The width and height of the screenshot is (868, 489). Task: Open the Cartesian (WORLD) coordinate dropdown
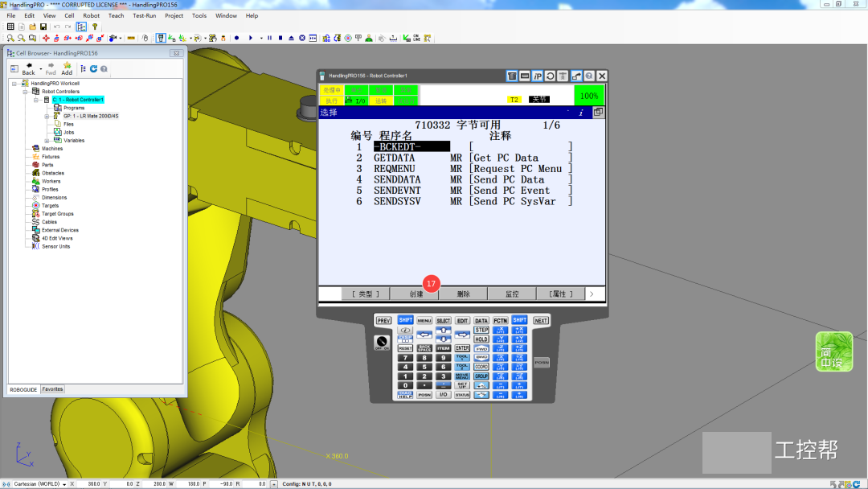[x=64, y=484]
